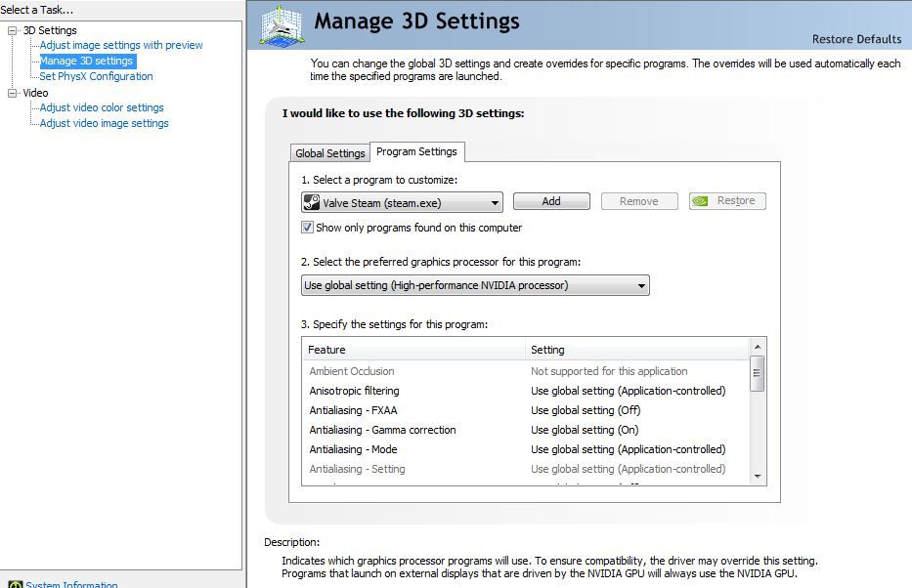The height and width of the screenshot is (588, 912).
Task: Collapse the Video tree node
Action: pyautogui.click(x=13, y=93)
